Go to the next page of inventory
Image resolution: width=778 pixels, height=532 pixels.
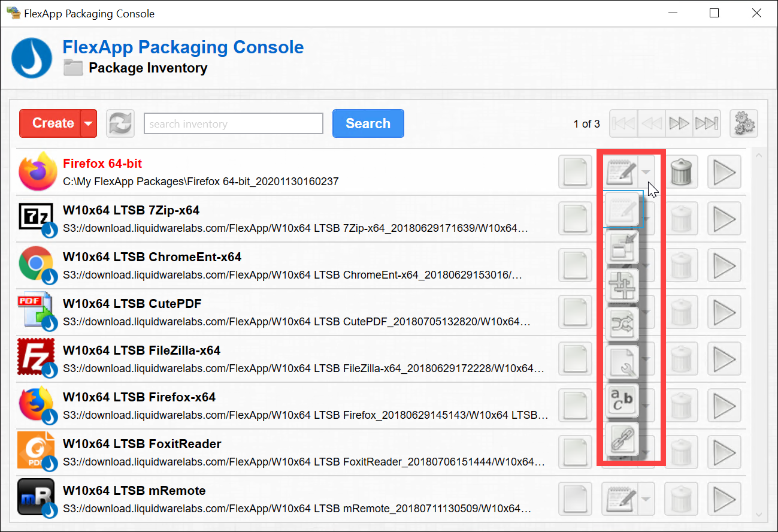click(x=679, y=124)
